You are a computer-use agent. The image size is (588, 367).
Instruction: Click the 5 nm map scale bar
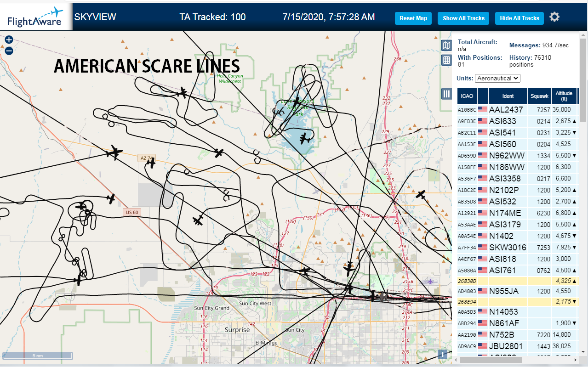click(38, 356)
